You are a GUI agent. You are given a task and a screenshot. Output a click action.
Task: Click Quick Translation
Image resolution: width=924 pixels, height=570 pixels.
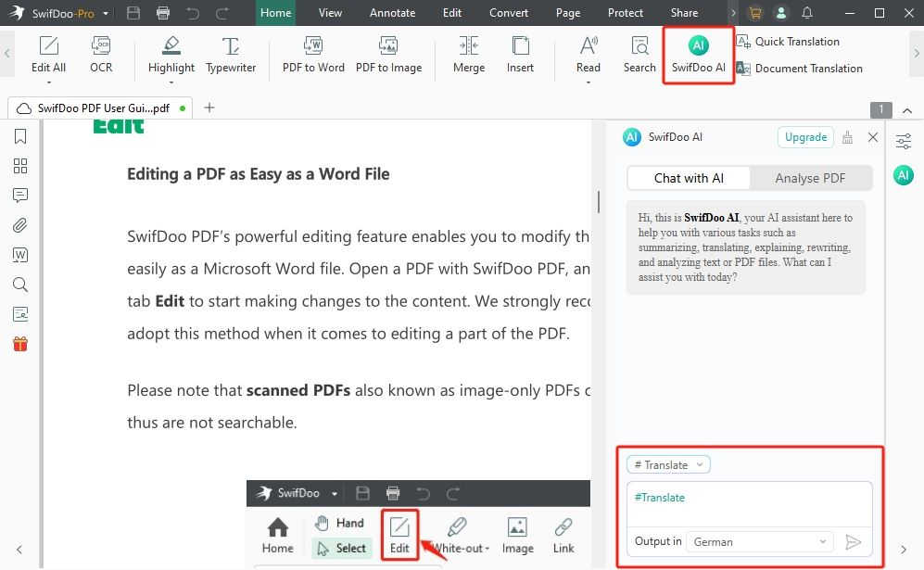click(788, 42)
